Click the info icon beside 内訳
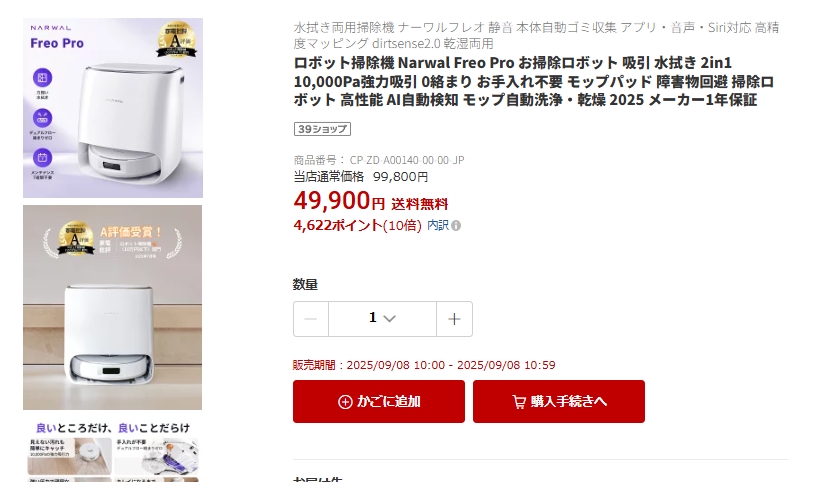Viewport: 825px width, 482px height. (x=456, y=226)
